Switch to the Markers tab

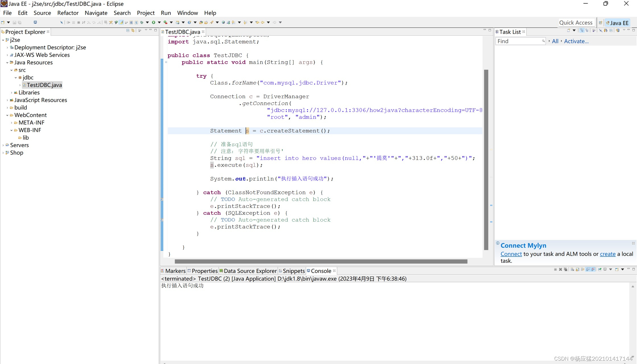173,271
